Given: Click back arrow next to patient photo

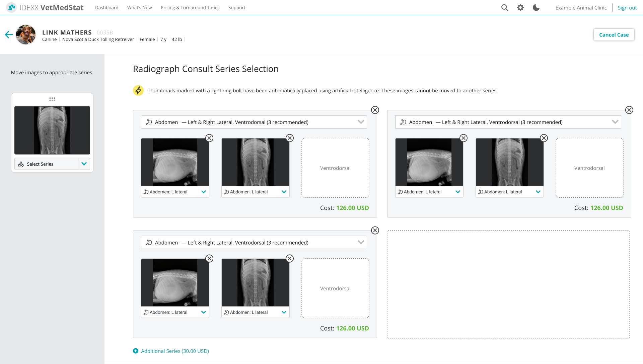Looking at the screenshot, I should coord(9,34).
